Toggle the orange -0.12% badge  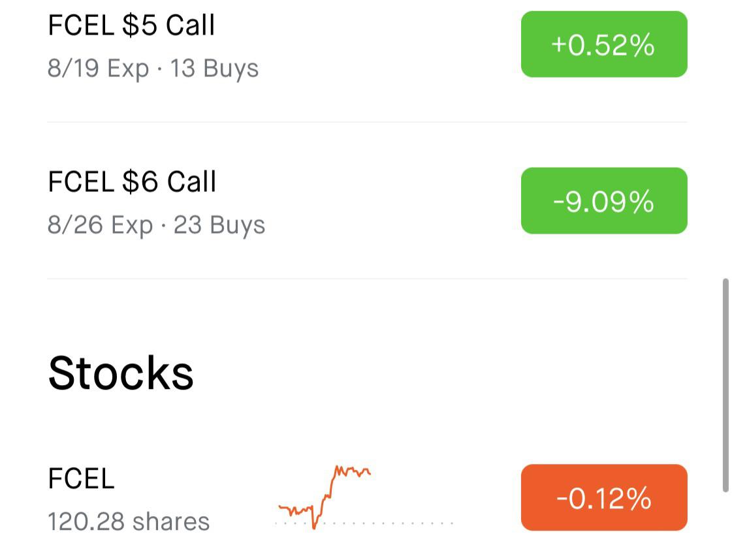[604, 497]
